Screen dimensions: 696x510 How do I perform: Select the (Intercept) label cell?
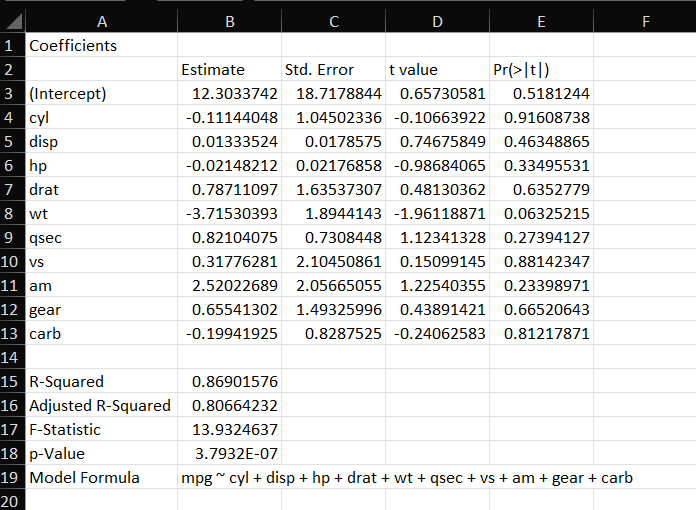coord(68,94)
